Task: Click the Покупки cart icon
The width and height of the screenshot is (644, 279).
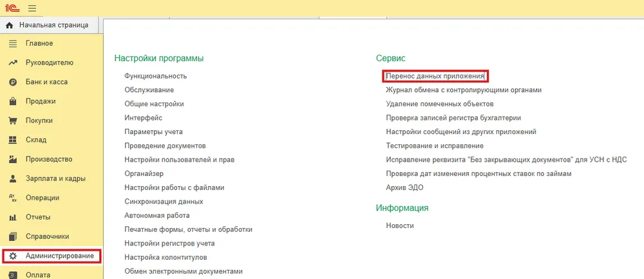Action: coord(13,120)
